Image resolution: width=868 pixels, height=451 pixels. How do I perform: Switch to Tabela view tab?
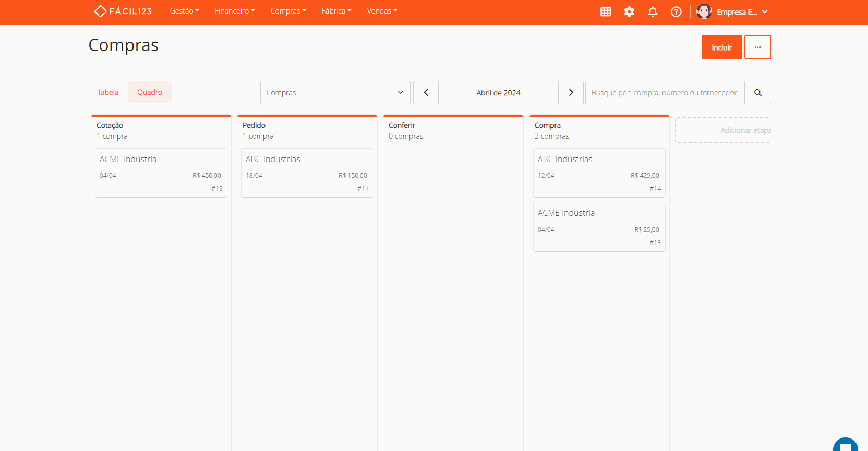107,92
